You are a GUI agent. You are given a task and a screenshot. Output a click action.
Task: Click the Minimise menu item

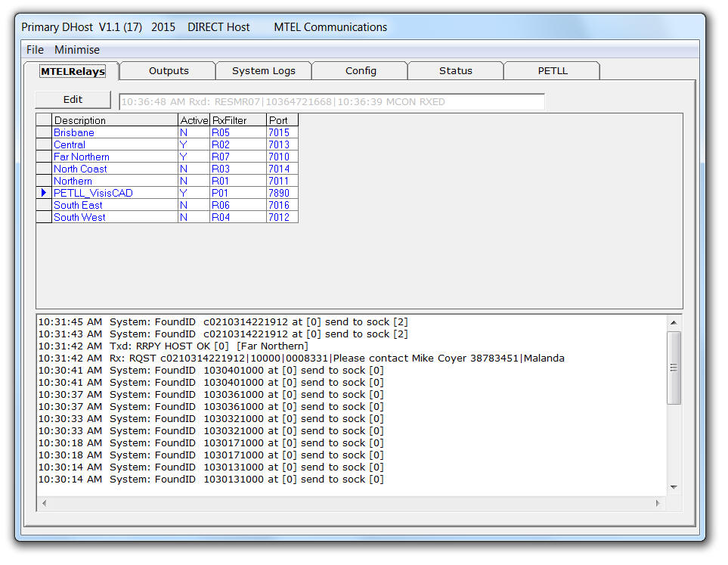point(76,50)
